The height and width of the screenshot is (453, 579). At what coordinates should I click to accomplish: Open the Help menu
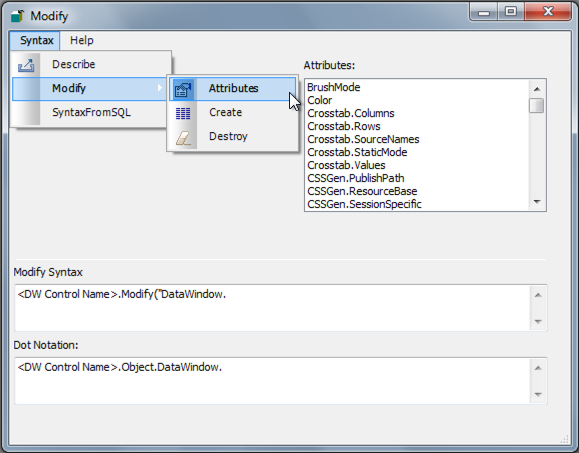click(x=82, y=40)
